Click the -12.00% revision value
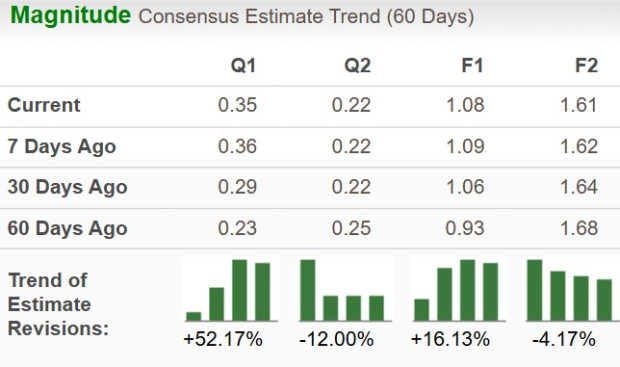This screenshot has width=620, height=367. [x=336, y=339]
